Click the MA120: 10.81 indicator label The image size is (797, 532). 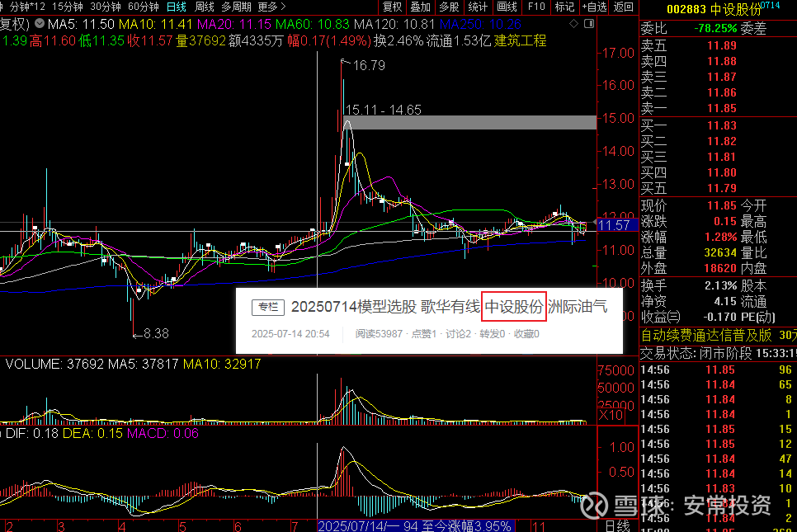click(394, 24)
